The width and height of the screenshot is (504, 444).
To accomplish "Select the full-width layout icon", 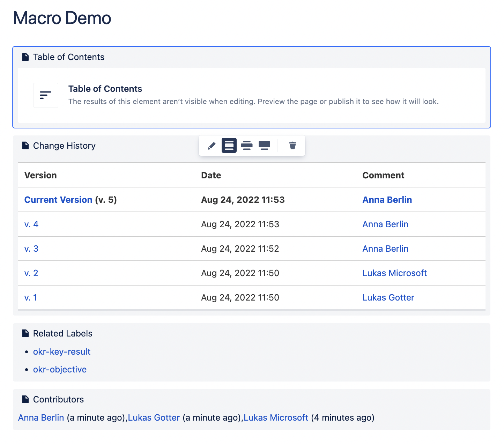I will (x=264, y=146).
